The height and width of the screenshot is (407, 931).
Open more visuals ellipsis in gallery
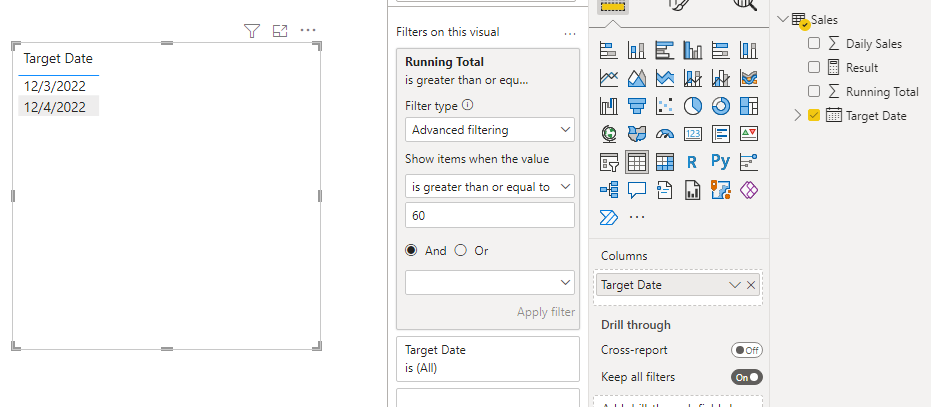point(636,218)
